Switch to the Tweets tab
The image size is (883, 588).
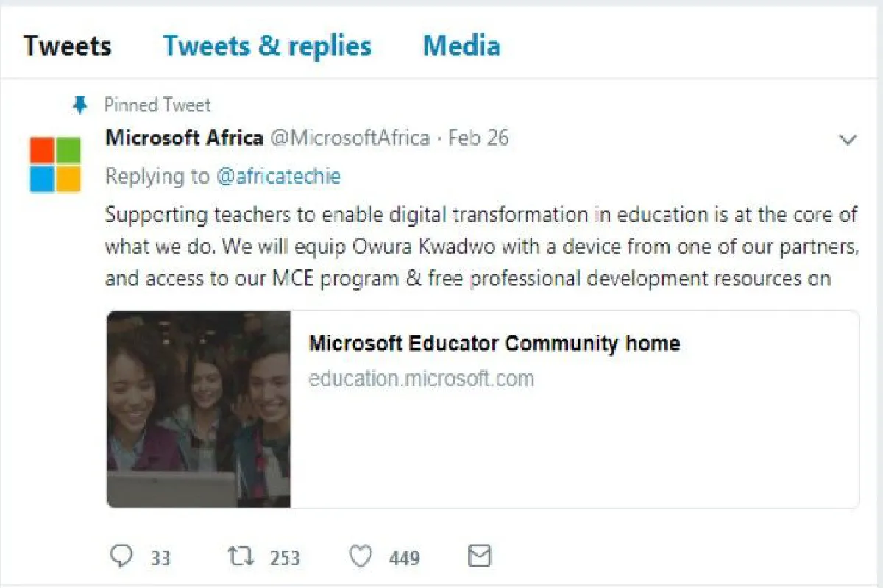click(x=67, y=46)
